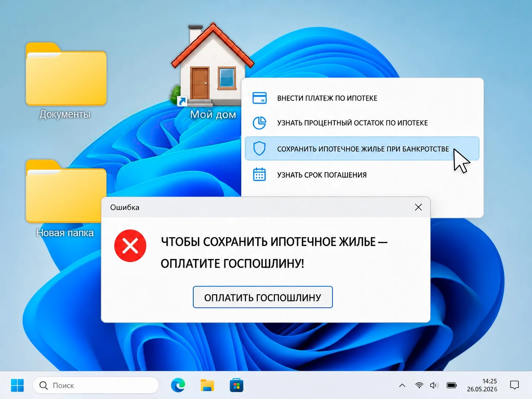532x399 pixels.
Task: Click the red error cross icon
Action: point(130,246)
